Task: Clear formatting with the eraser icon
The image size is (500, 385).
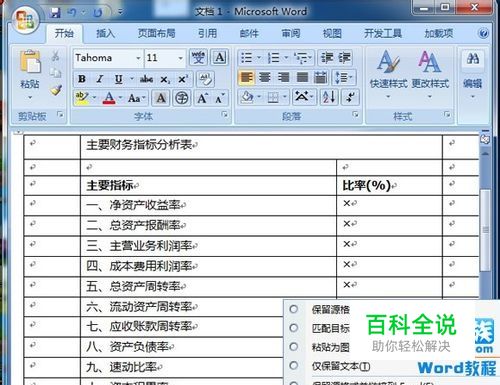Action: pos(206,79)
